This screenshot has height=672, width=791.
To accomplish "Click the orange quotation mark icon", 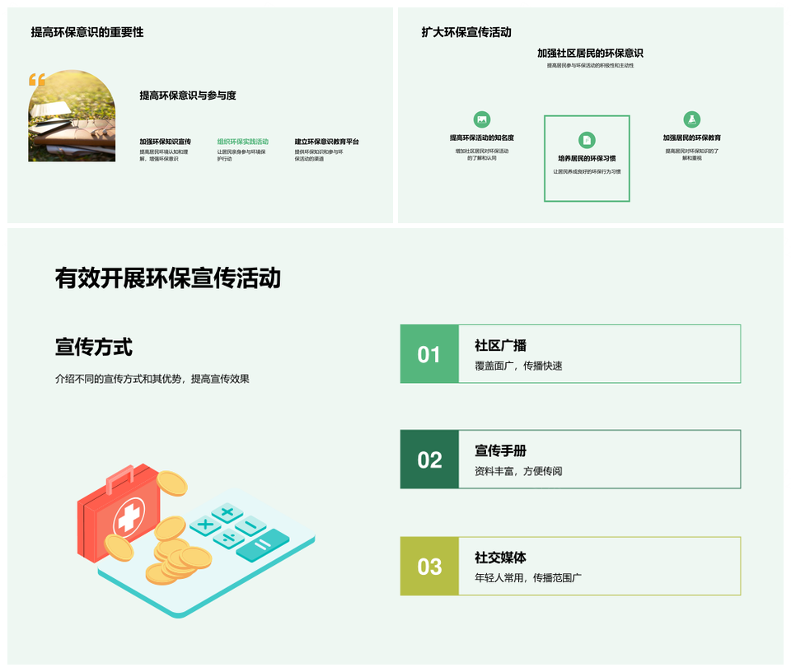I will click(x=37, y=80).
